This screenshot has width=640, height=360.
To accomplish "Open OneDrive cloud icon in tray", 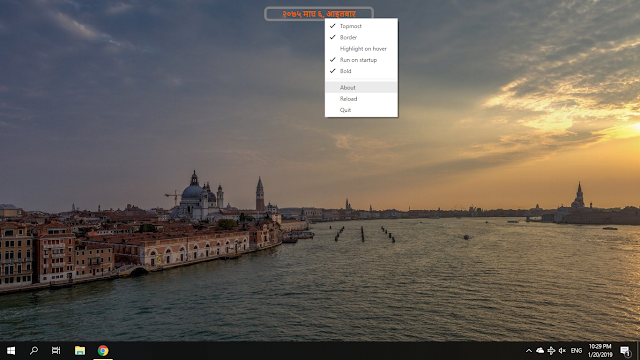I will pyautogui.click(x=540, y=351).
